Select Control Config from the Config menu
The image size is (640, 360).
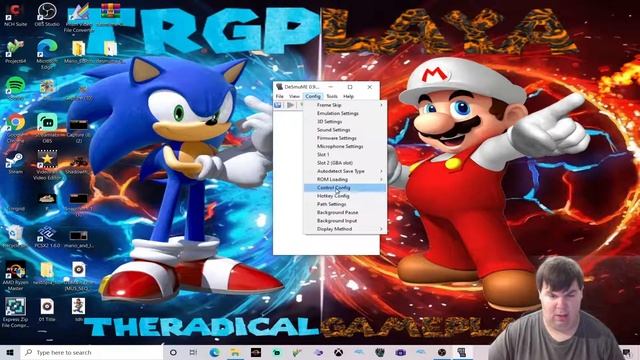(345, 188)
